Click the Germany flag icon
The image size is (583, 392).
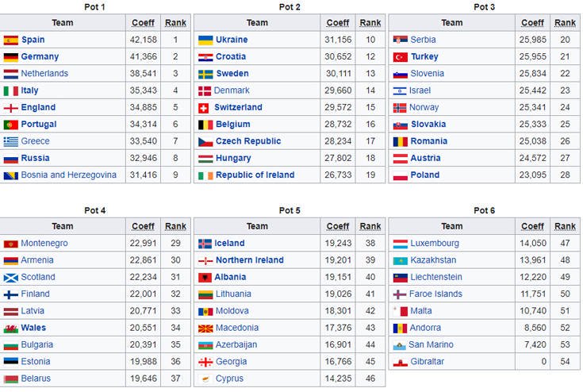pyautogui.click(x=11, y=57)
